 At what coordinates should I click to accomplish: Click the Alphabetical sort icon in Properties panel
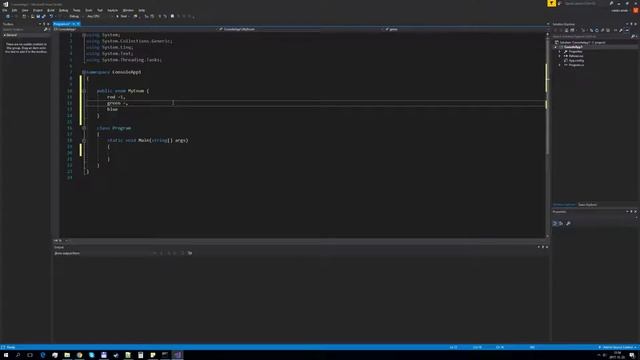[x=561, y=223]
